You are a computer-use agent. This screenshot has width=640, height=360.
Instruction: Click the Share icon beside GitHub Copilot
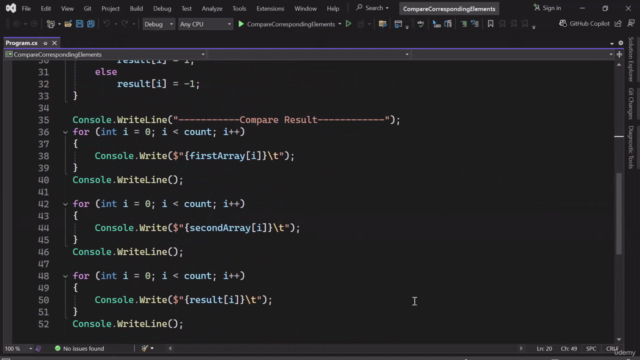pyautogui.click(x=618, y=24)
